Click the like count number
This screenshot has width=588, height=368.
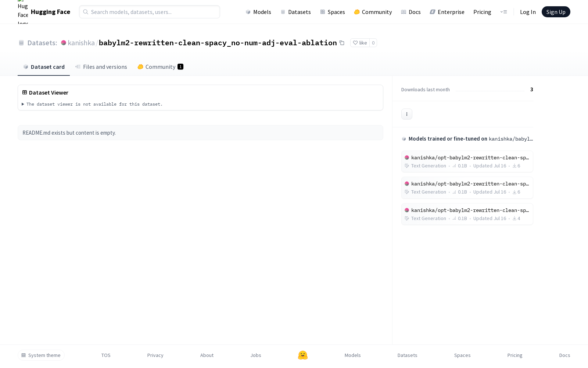[x=373, y=43]
